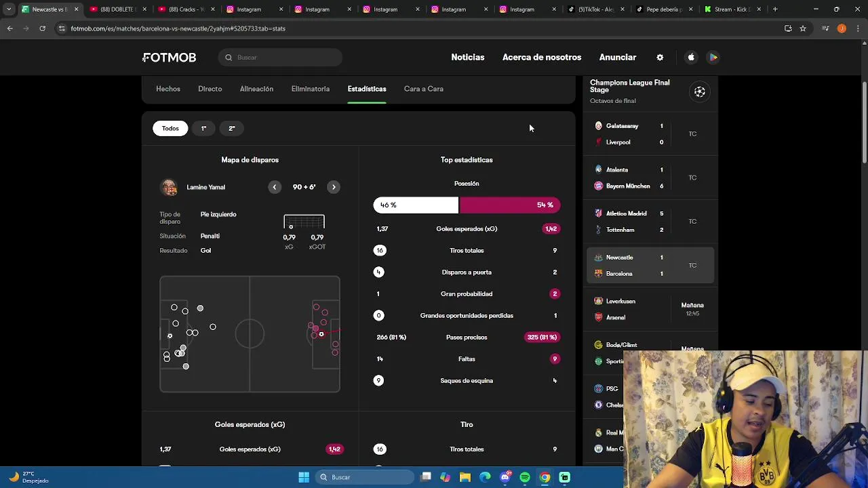This screenshot has height=488, width=868.
Task: Click the Tiros totales stat label
Action: tap(467, 251)
